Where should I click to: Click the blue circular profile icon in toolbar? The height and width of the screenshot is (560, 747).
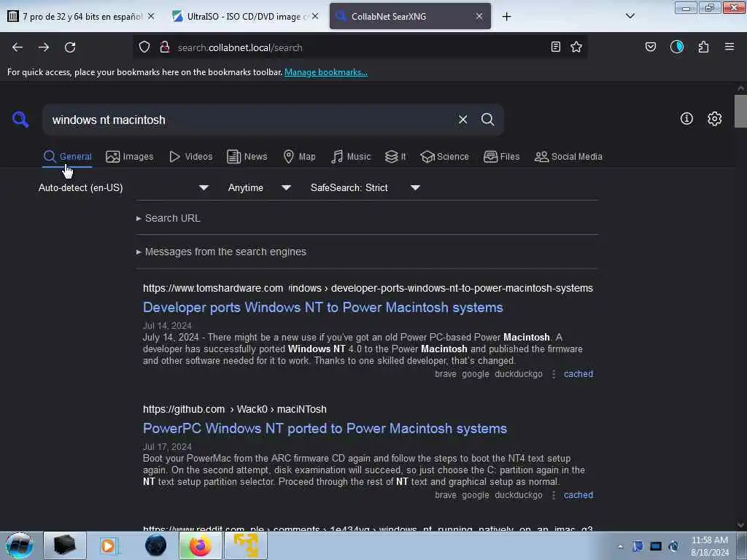coord(677,47)
